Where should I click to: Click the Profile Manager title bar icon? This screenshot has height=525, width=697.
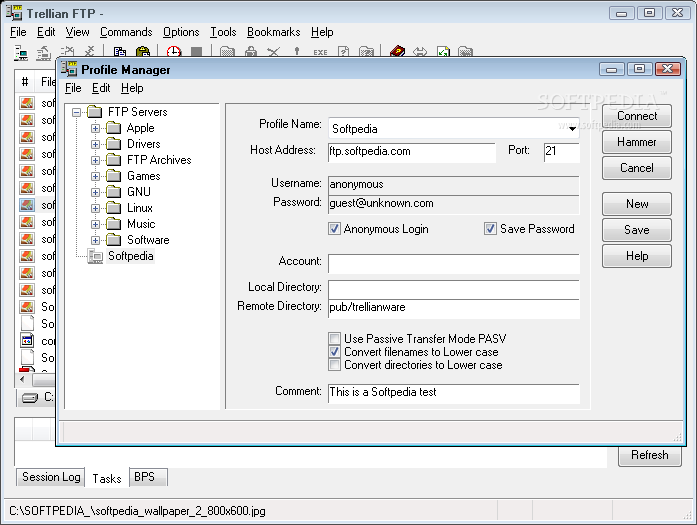coord(69,69)
